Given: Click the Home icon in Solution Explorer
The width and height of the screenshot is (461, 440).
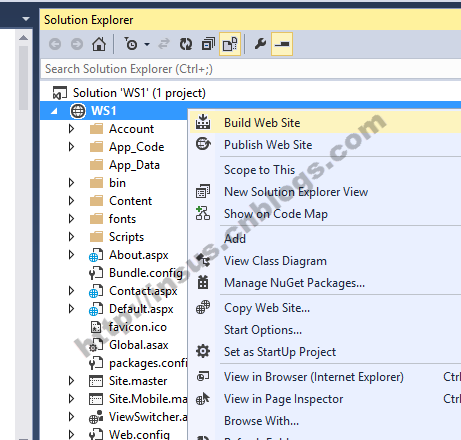Looking at the screenshot, I should (x=99, y=44).
